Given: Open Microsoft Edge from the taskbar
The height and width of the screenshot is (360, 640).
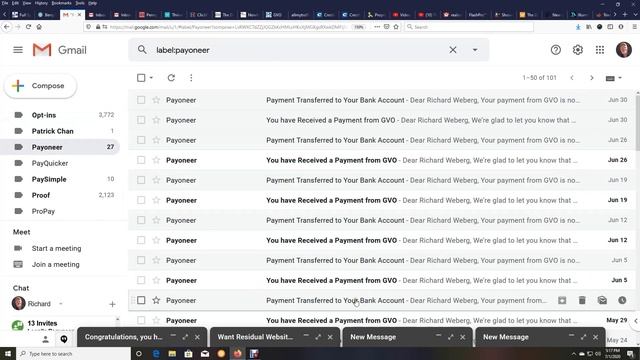Looking at the screenshot, I should click(x=156, y=353).
